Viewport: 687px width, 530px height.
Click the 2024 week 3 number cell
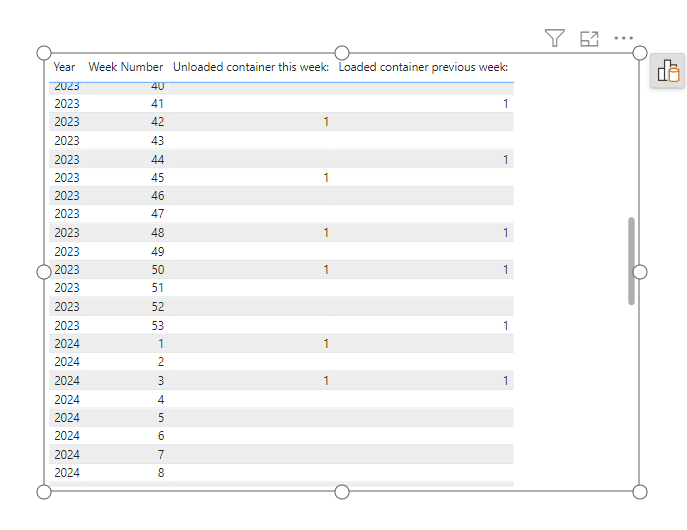(x=161, y=381)
